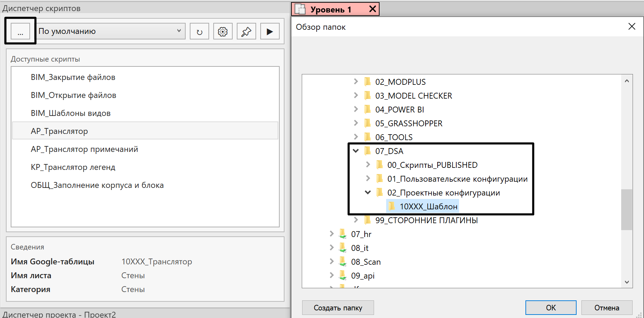This screenshot has height=318, width=644.
Task: Close the Обзор папок dialog
Action: click(632, 27)
